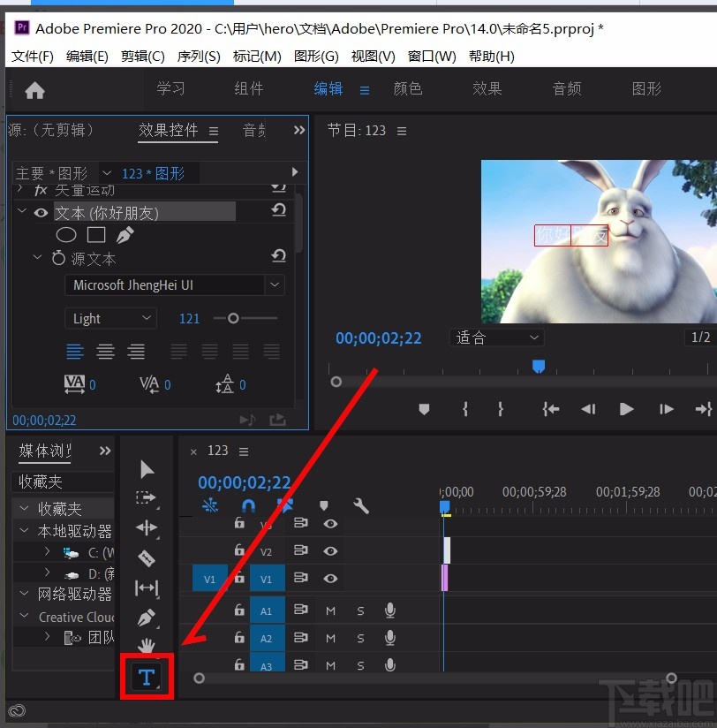Open the 1/2 playback resolution dropdown
The width and height of the screenshot is (717, 728).
click(x=701, y=337)
